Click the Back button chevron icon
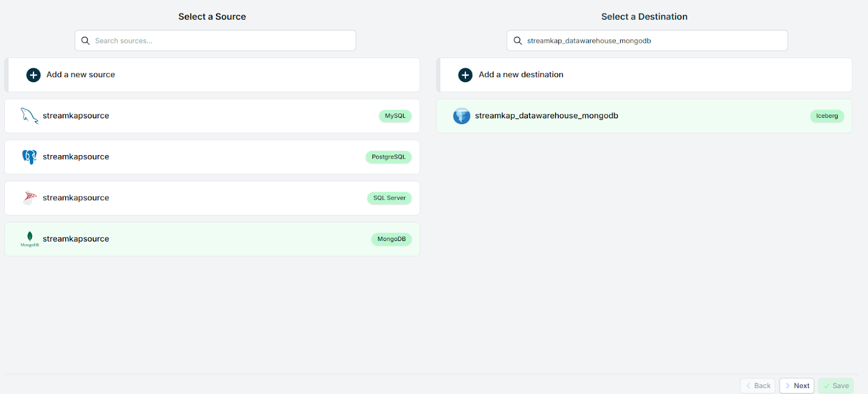This screenshot has height=394, width=868. (x=748, y=386)
